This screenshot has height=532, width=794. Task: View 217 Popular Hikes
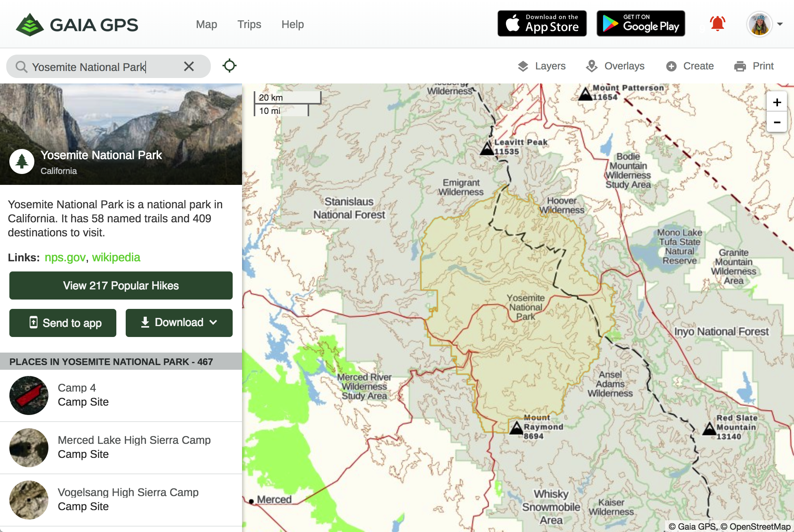[x=121, y=286]
